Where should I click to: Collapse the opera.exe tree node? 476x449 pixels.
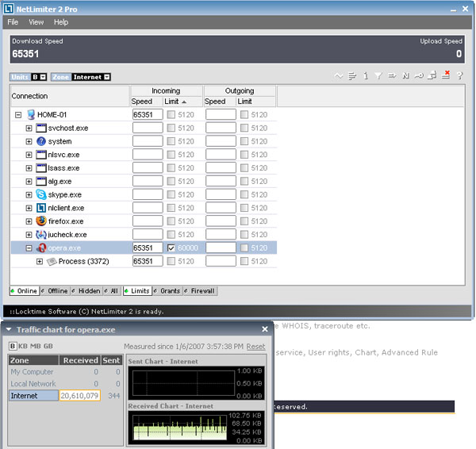click(29, 248)
